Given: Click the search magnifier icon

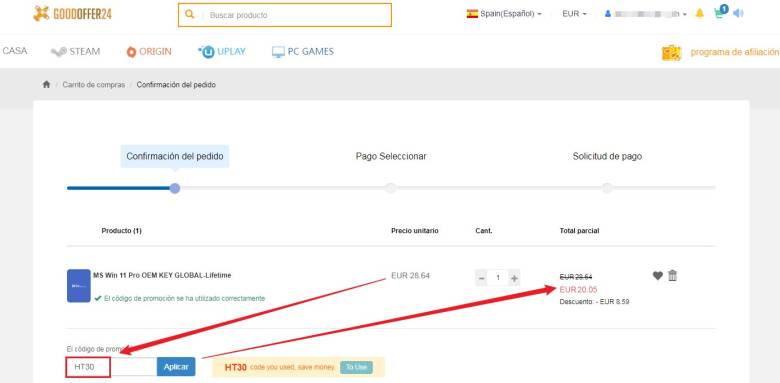Looking at the screenshot, I should tap(189, 14).
